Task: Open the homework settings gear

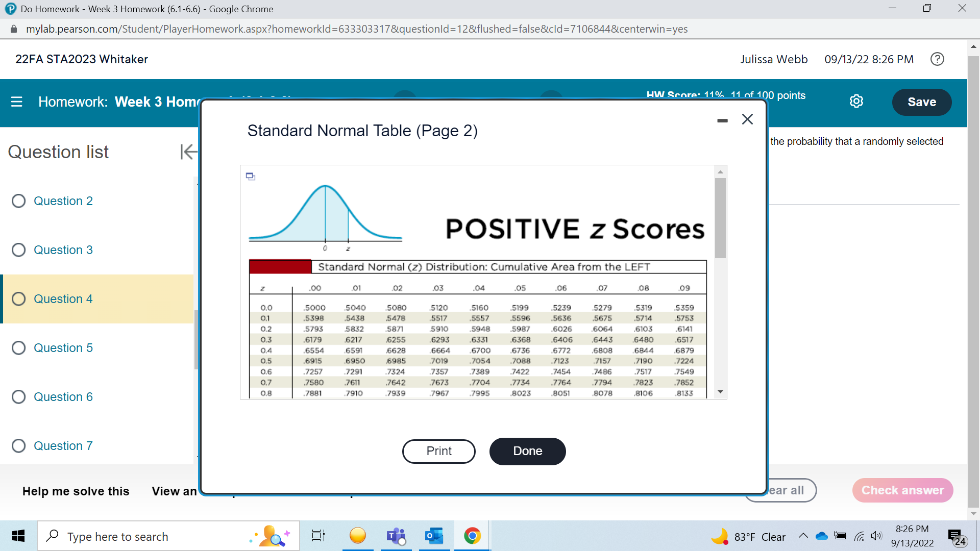Action: tap(856, 101)
